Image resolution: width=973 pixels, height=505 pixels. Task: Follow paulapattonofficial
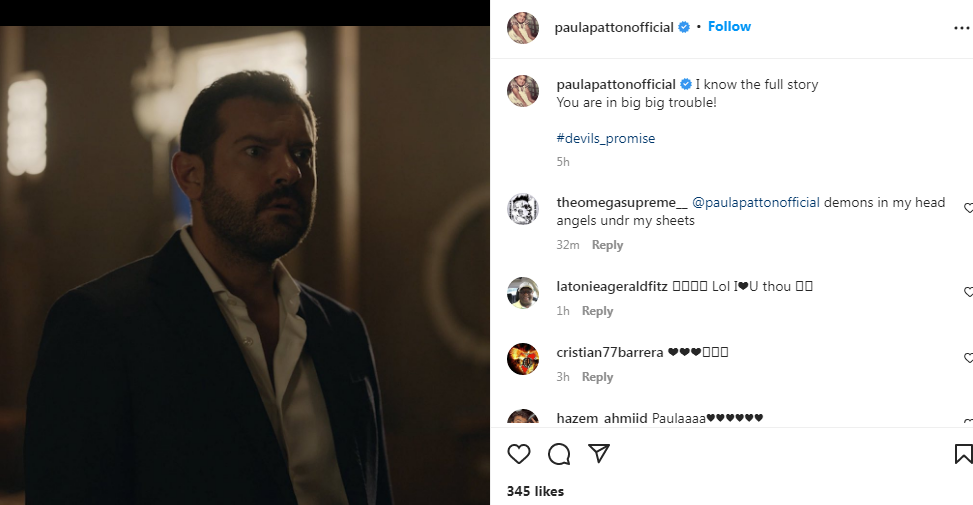[x=729, y=27]
